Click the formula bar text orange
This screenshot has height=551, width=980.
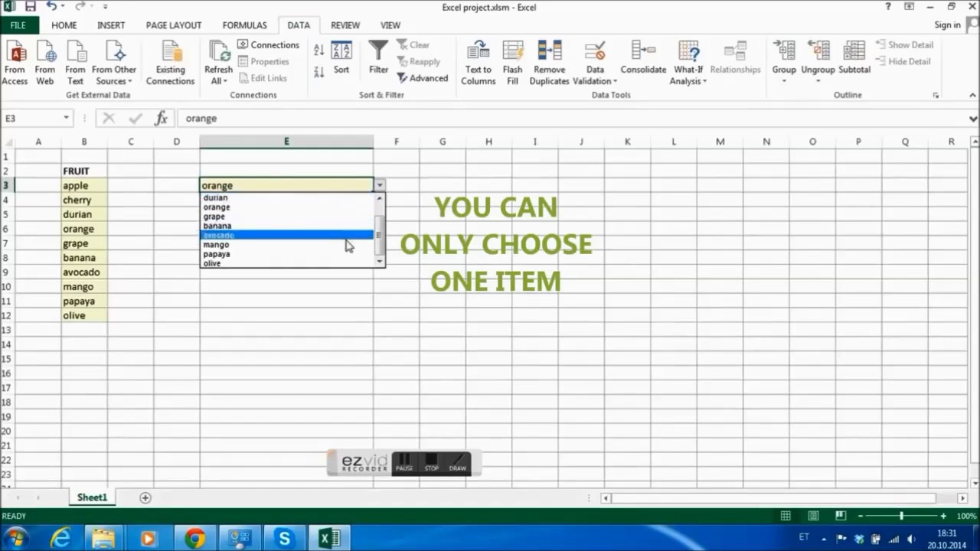tap(201, 118)
